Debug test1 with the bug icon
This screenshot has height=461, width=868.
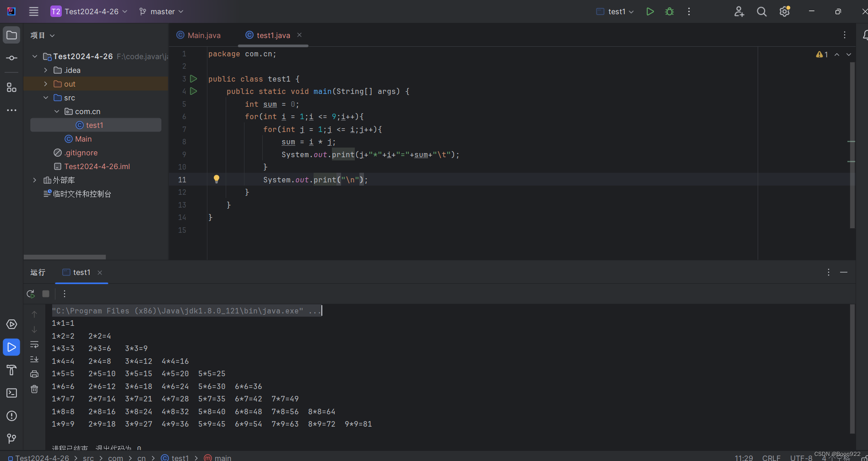pos(669,11)
